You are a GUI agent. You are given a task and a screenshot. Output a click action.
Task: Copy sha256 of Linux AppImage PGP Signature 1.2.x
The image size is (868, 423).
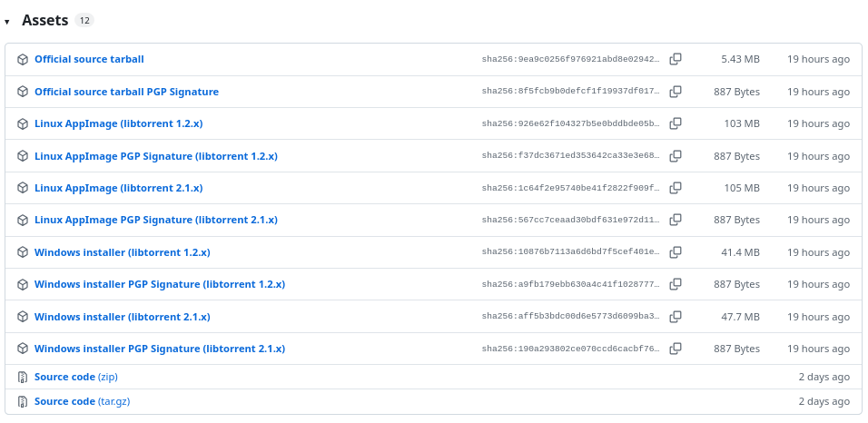click(x=676, y=156)
